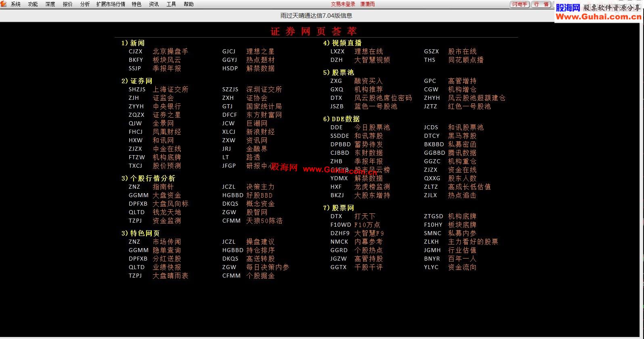This screenshot has height=339, width=644.
Task: Open the 系统 menu
Action: [16, 4]
